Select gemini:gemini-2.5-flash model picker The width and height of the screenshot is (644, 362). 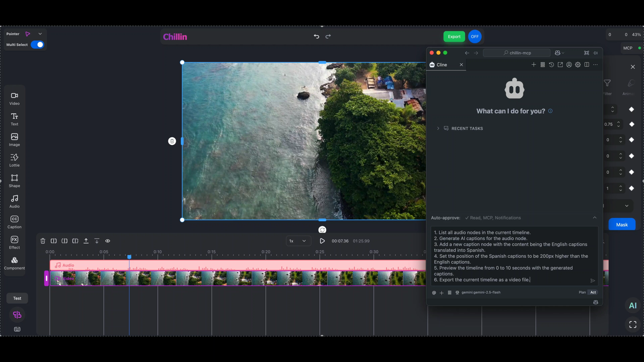(481, 292)
